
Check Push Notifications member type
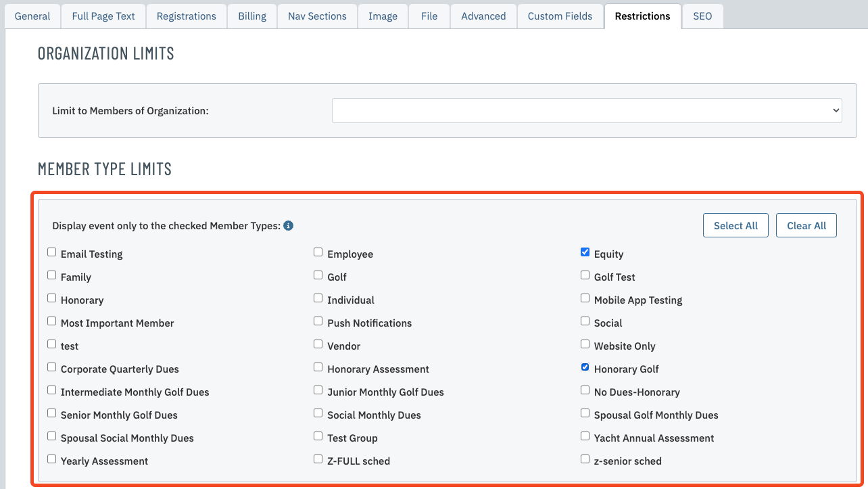318,321
